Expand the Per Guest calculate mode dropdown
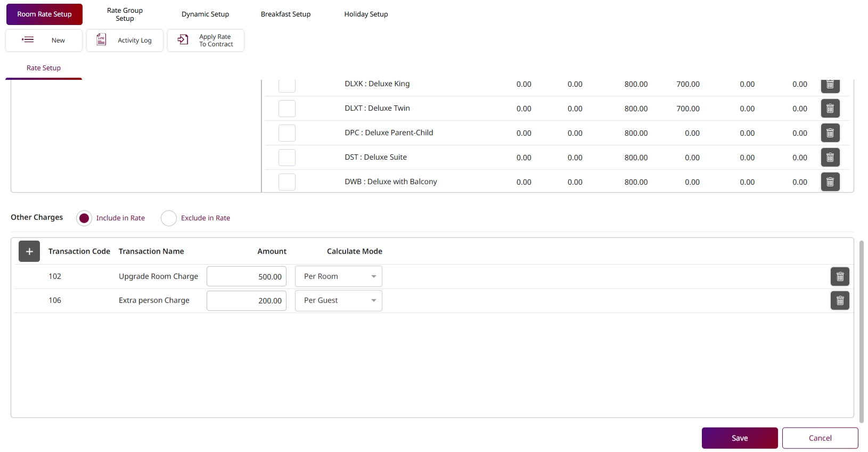868x452 pixels. (x=338, y=301)
